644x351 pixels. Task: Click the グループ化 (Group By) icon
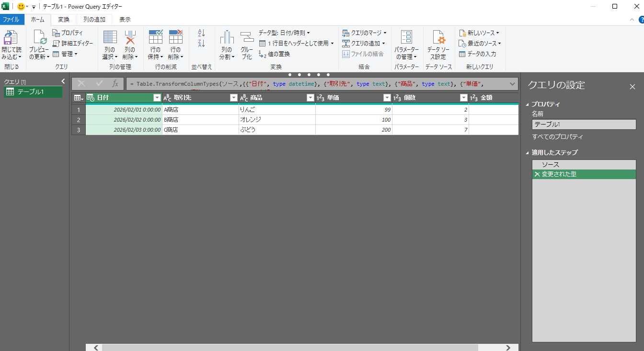[246, 37]
